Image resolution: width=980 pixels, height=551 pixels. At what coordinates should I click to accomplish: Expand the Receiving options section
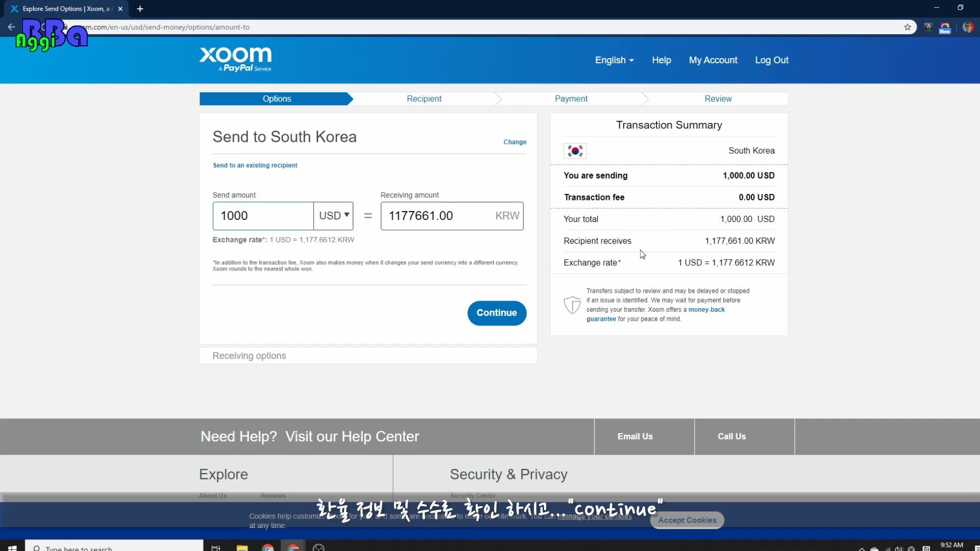[368, 356]
